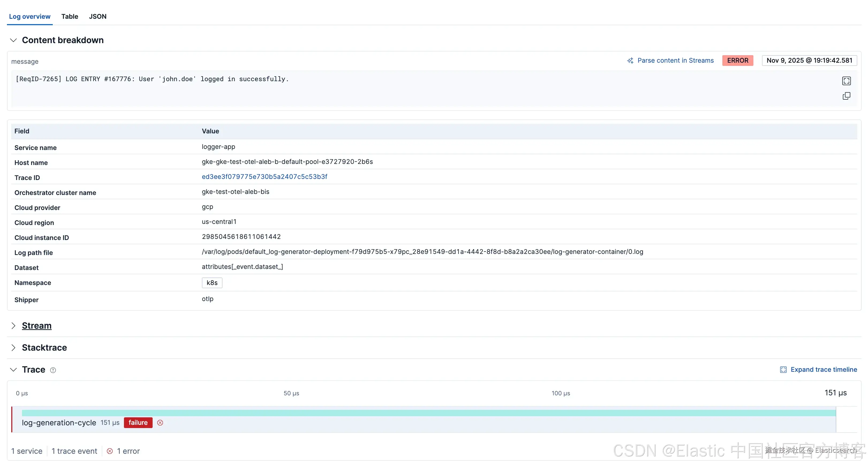Collapse the Content breakdown section

[13, 40]
